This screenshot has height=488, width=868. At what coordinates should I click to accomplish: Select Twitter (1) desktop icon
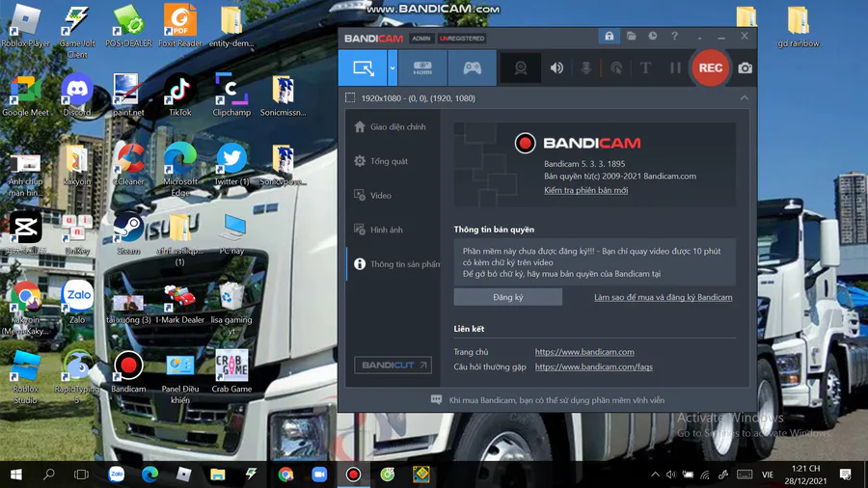231,164
